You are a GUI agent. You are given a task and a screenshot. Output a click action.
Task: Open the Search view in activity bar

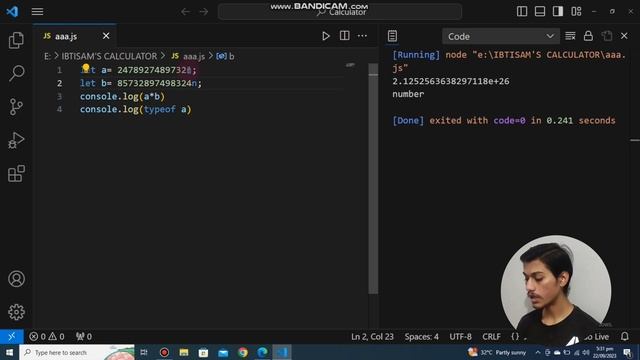[16, 73]
